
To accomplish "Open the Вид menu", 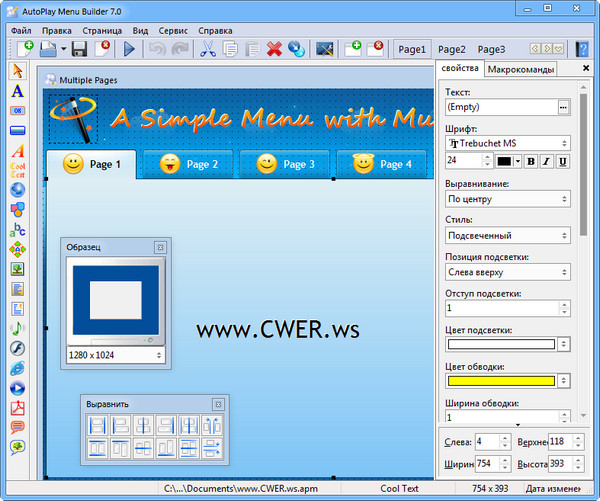I will click(140, 31).
